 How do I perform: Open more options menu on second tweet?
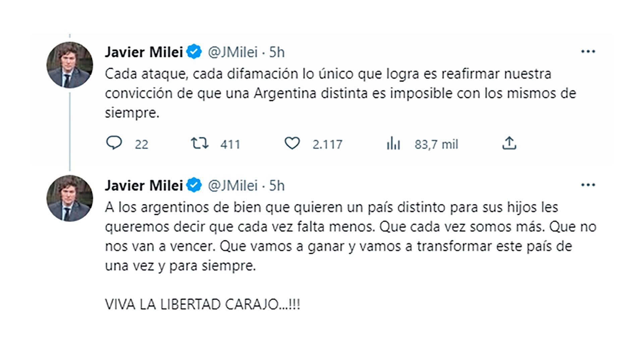[x=588, y=185]
